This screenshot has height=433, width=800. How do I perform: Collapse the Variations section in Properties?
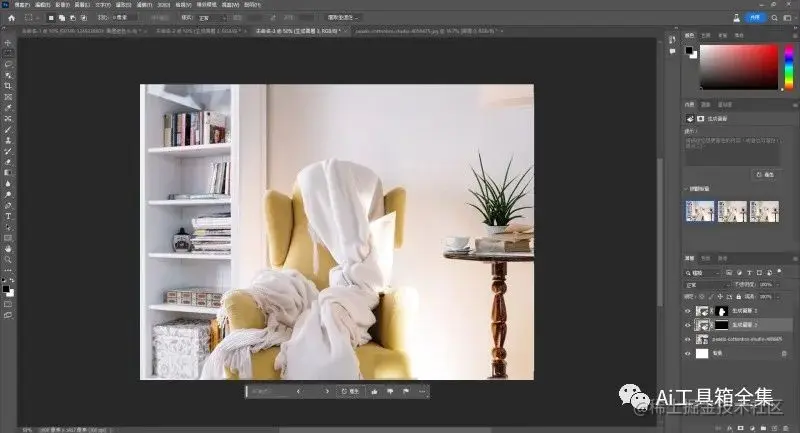coord(686,189)
